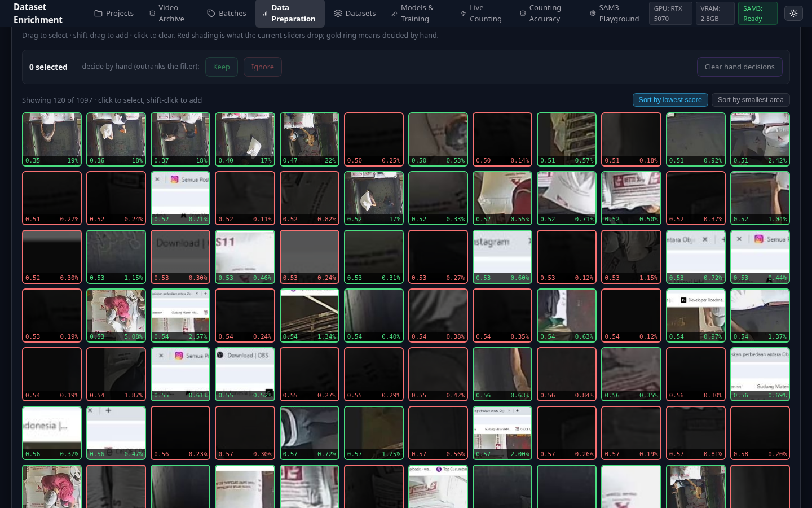Screen dimensions: 812x508
Task: Toggle the light/dark theme button
Action: pos(793,14)
